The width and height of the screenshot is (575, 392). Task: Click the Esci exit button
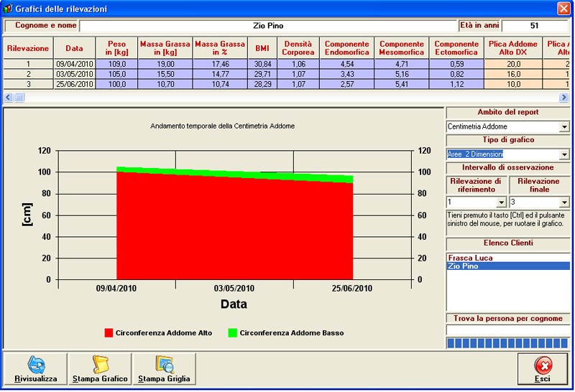point(543,369)
